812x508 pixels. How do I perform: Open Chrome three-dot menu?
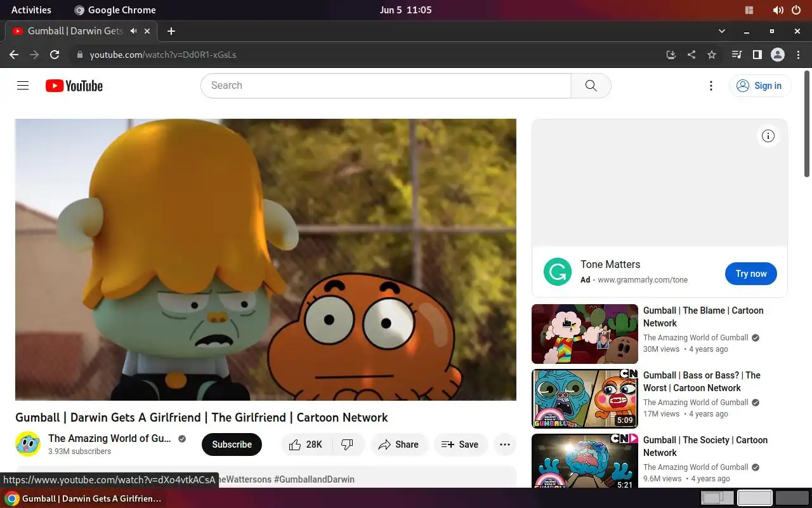coord(798,55)
